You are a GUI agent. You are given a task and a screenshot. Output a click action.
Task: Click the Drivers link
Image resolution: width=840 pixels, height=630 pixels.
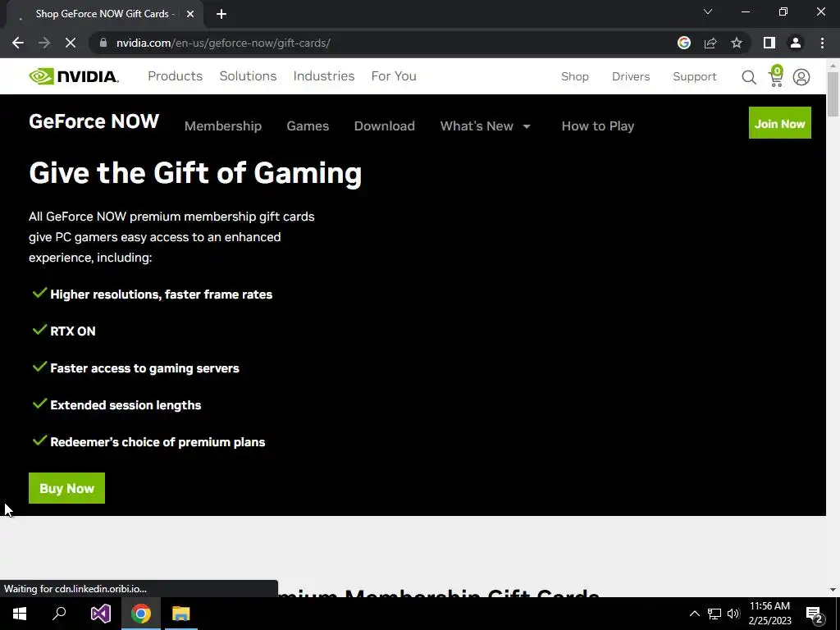631,76
